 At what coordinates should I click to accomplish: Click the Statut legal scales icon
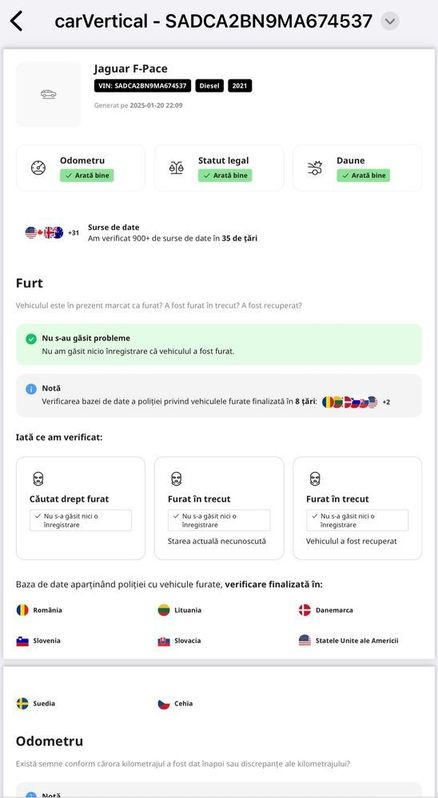click(177, 168)
